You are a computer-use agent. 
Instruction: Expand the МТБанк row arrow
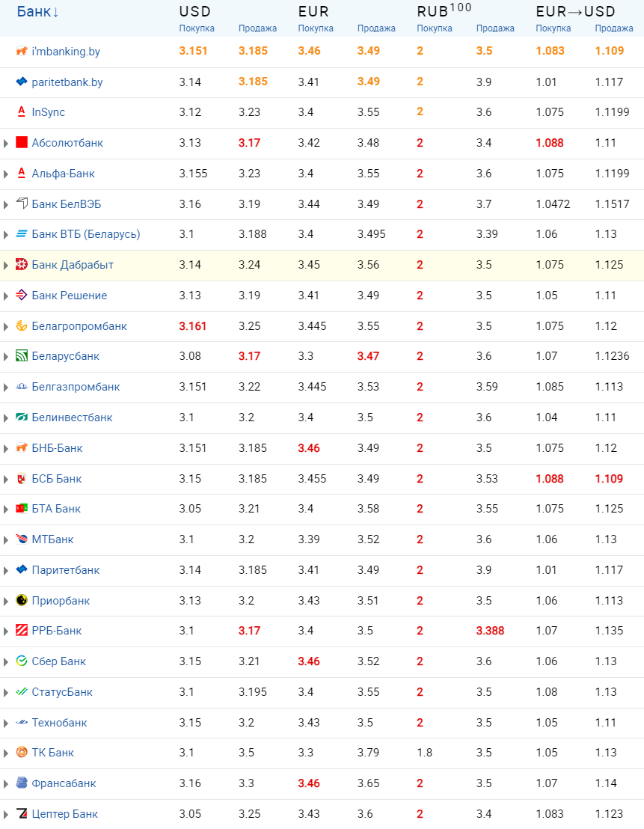(x=6, y=539)
